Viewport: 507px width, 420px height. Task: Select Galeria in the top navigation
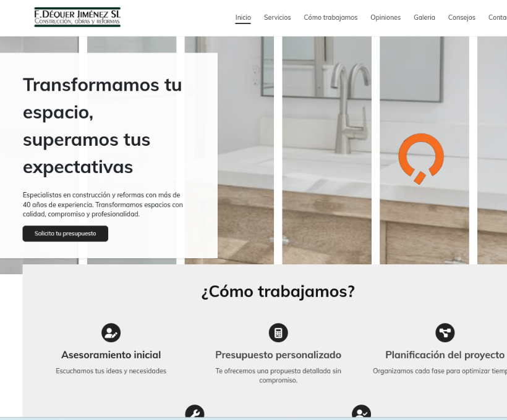click(x=424, y=17)
